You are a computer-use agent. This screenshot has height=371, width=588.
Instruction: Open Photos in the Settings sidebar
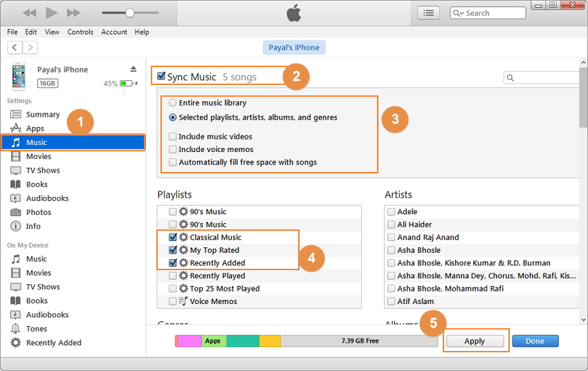(x=39, y=212)
